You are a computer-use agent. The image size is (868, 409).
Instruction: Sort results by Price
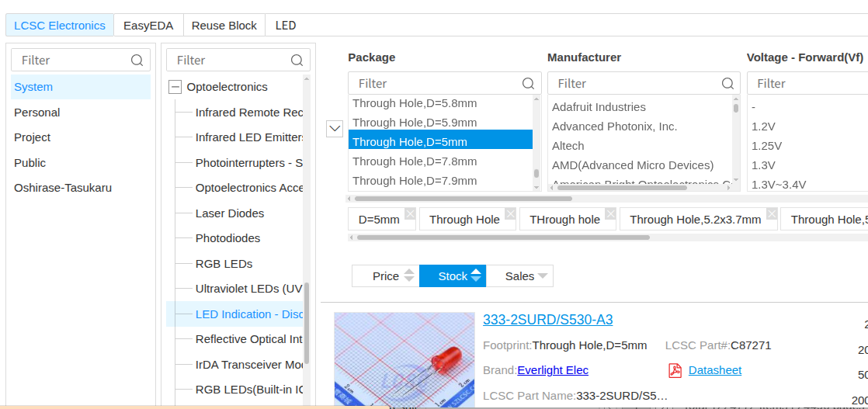coord(386,276)
